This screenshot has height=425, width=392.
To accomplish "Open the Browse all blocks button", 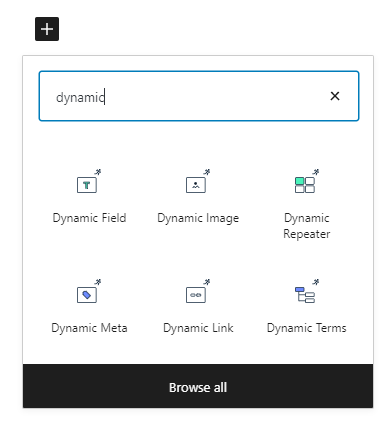I will pyautogui.click(x=198, y=386).
